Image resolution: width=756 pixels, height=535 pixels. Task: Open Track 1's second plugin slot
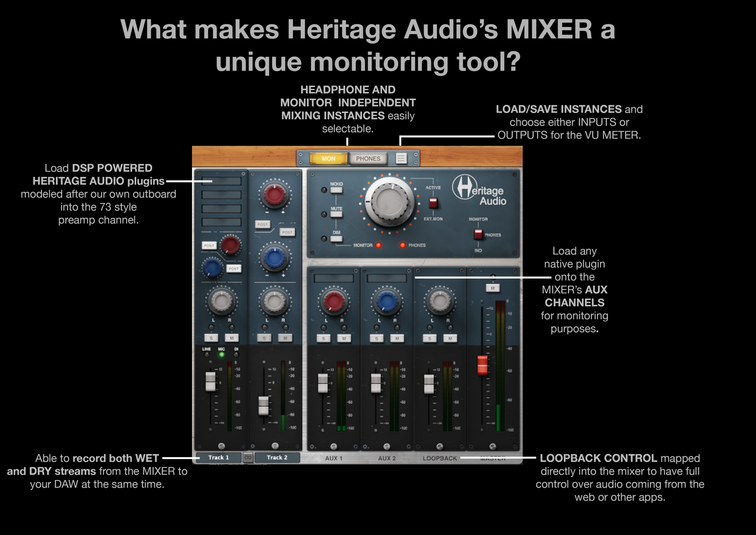pyautogui.click(x=221, y=195)
